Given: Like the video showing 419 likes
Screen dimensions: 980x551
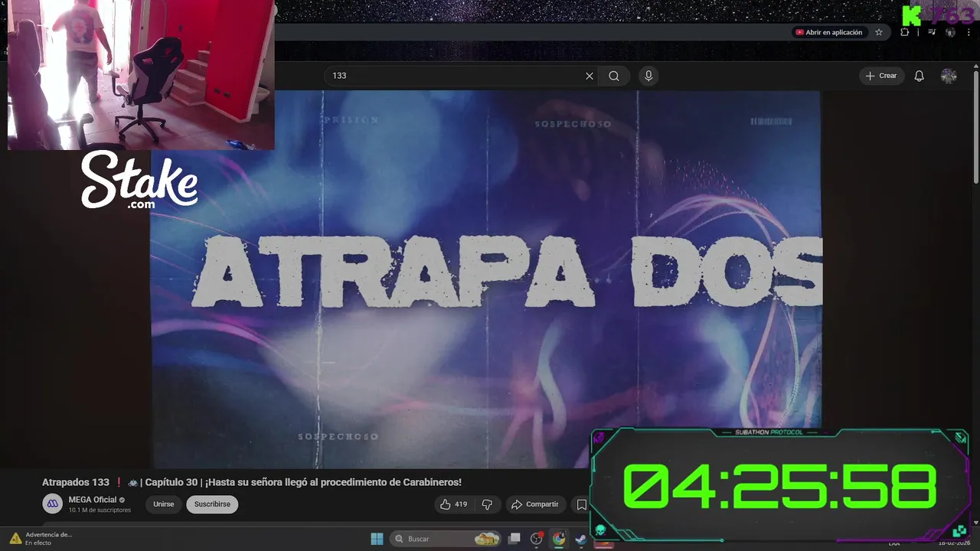Looking at the screenshot, I should [x=454, y=504].
